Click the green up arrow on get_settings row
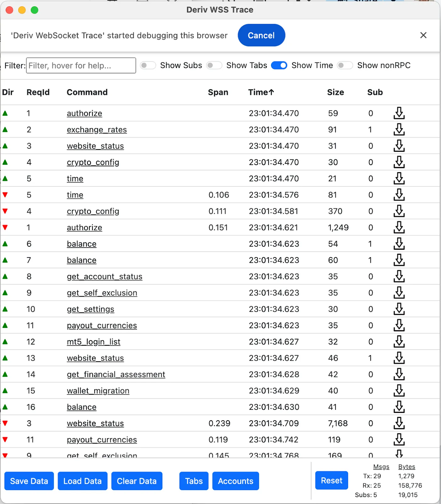441x504 pixels. (5, 309)
